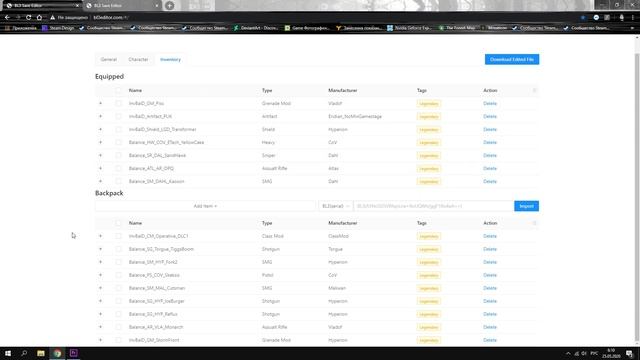This screenshot has width=640, height=360.
Task: Open taskbar search icon
Action: click(24, 353)
